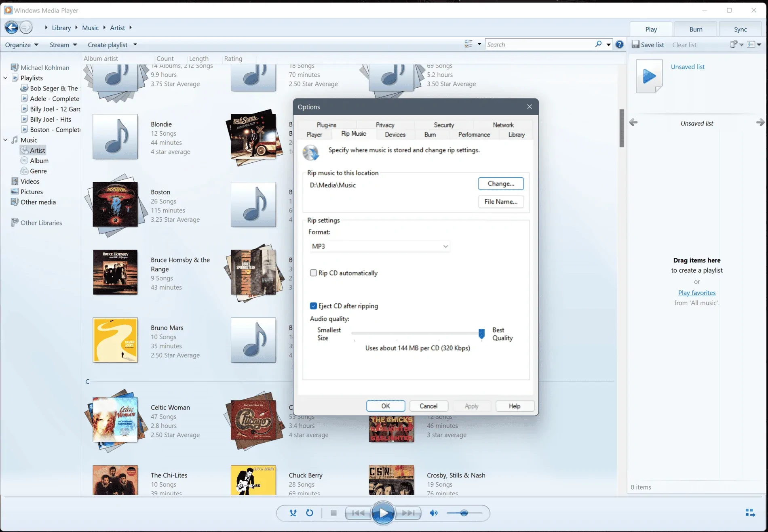Switch to the Devices tab in Options
This screenshot has width=768, height=532.
395,134
